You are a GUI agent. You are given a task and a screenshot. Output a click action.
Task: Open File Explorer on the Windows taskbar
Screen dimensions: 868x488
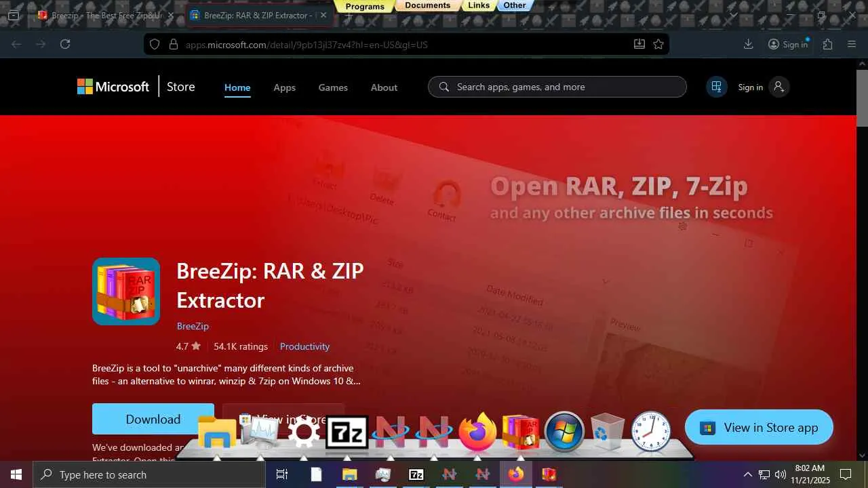click(349, 474)
